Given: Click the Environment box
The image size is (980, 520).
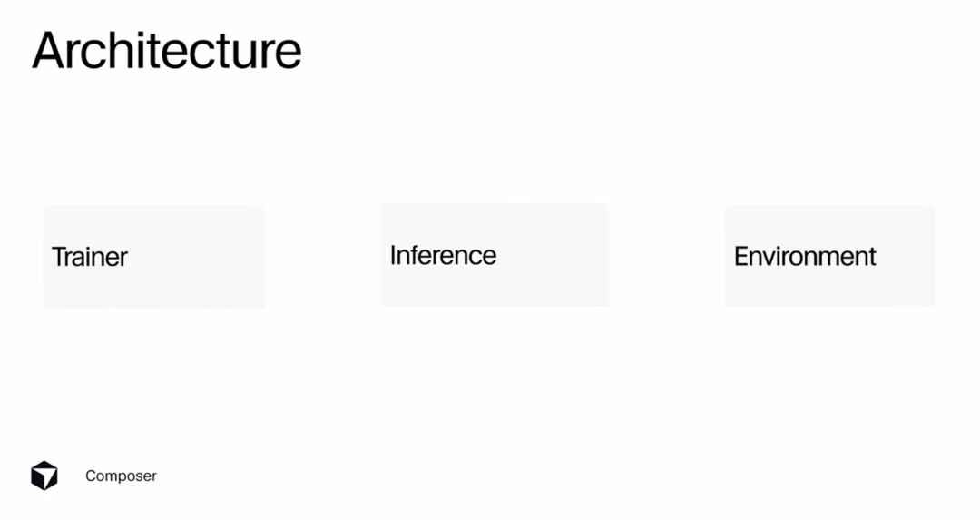Looking at the screenshot, I should pos(829,256).
